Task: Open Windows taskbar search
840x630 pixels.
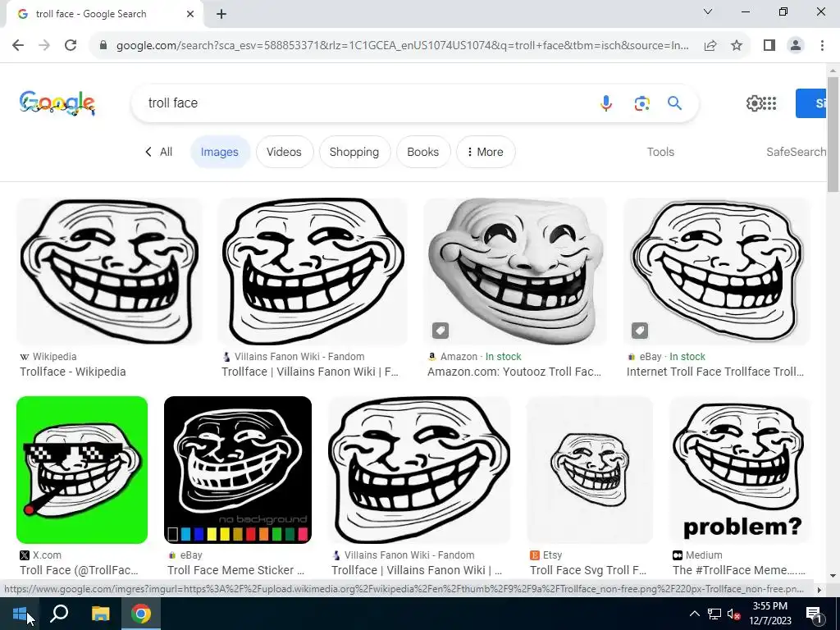Action: coord(59,614)
